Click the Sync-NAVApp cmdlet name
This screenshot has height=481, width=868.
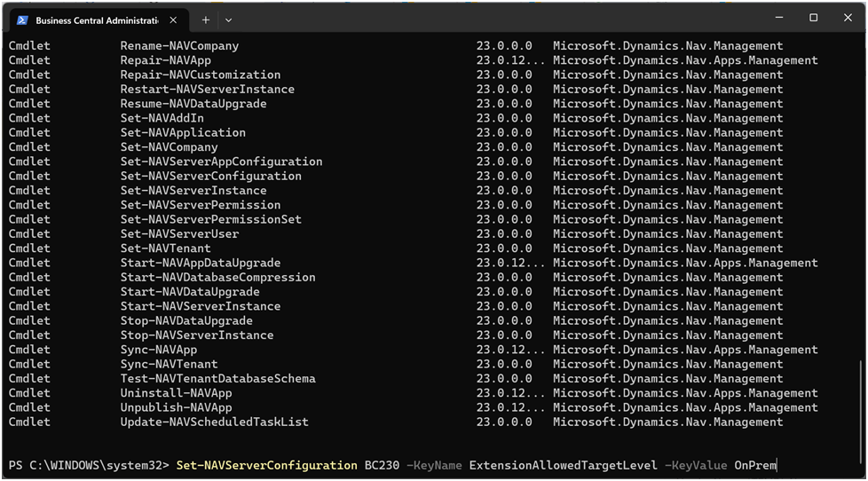pyautogui.click(x=159, y=350)
